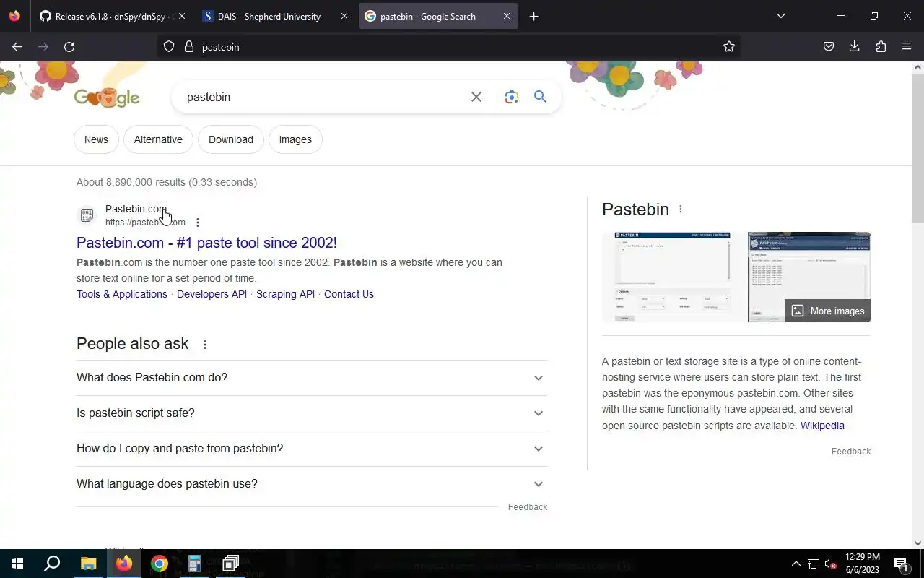Open Windows taskbar search

pos(52,564)
